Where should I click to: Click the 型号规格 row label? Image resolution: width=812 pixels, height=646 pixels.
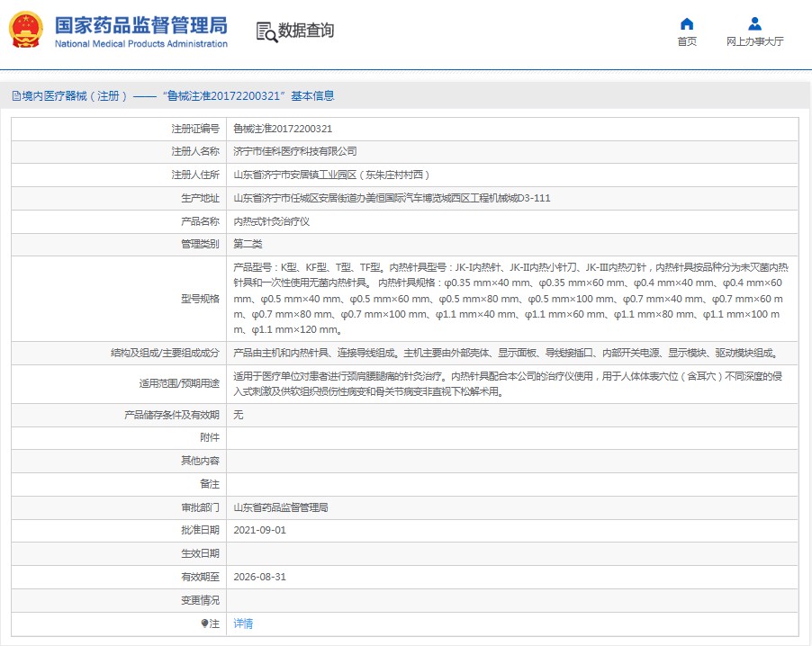(200, 299)
